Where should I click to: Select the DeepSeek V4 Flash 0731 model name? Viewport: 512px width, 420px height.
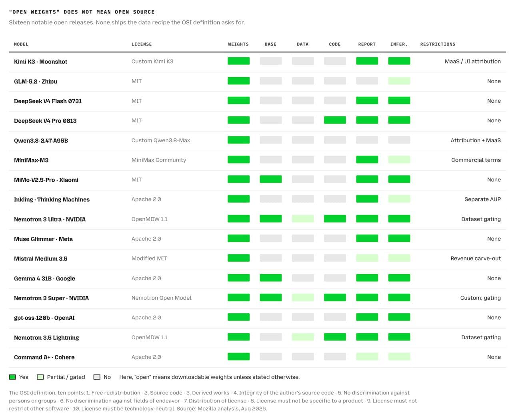coord(48,101)
